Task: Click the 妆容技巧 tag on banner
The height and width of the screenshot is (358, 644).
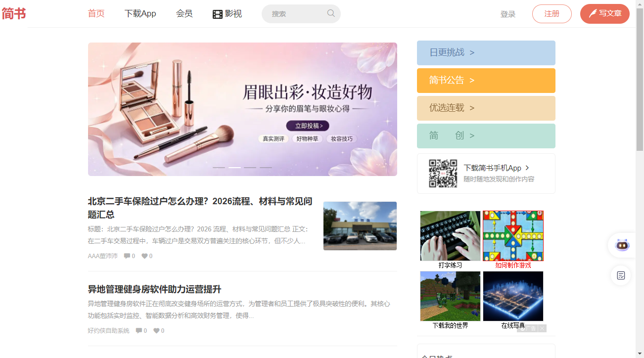Action: (x=342, y=139)
